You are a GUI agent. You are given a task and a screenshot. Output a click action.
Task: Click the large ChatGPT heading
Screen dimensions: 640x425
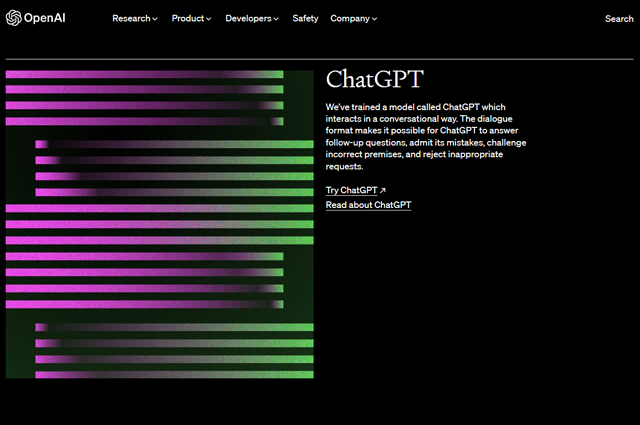click(375, 80)
